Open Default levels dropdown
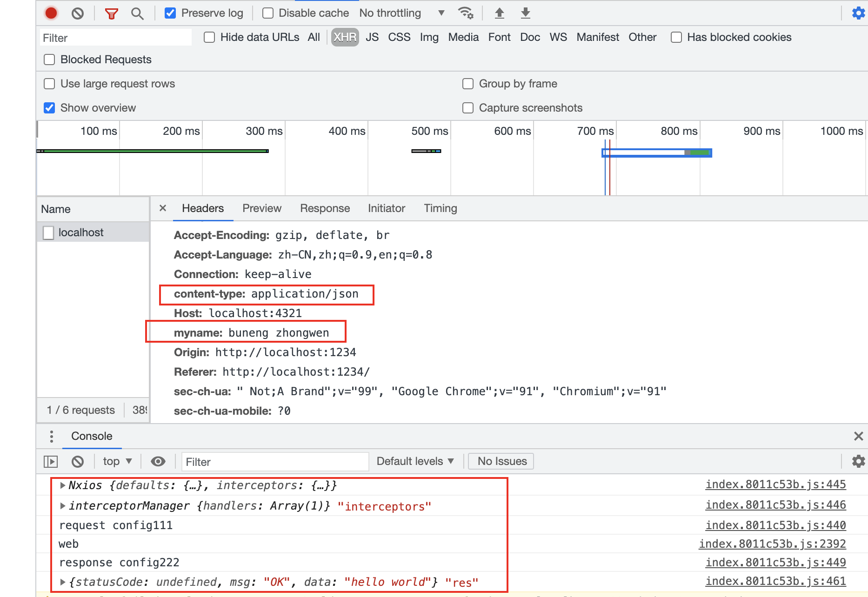This screenshot has height=597, width=868. pos(415,461)
